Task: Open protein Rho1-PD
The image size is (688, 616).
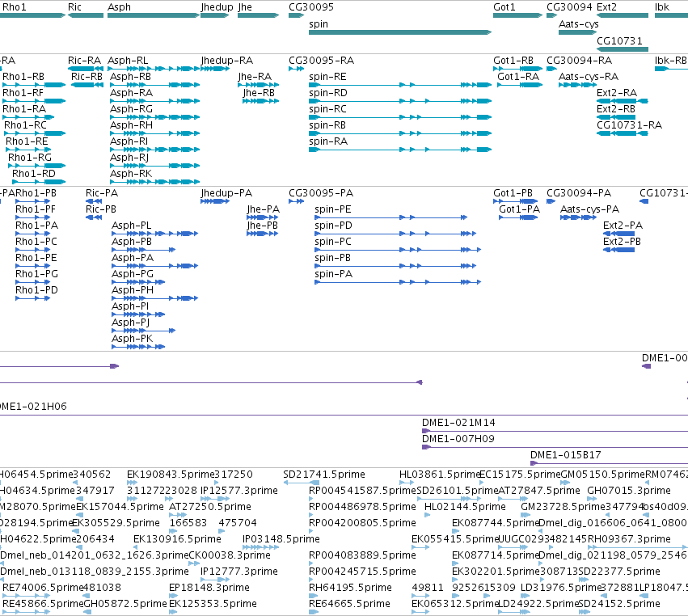Action: 36,290
